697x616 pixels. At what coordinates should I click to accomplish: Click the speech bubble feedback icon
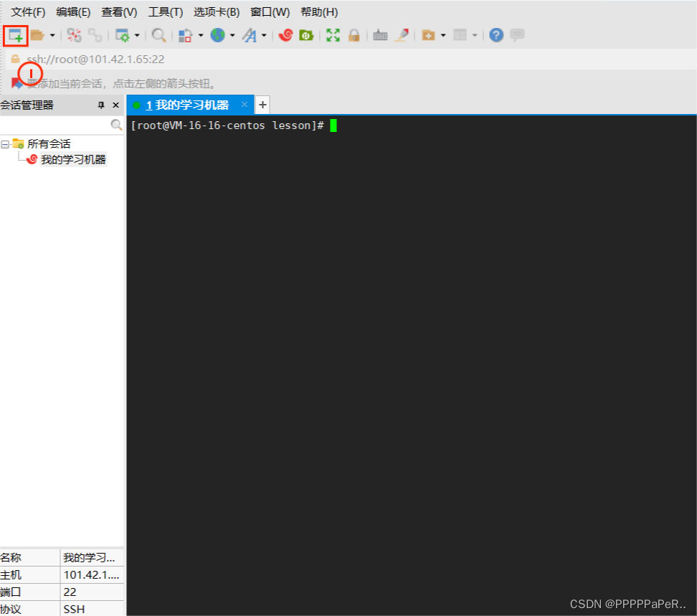coord(518,35)
